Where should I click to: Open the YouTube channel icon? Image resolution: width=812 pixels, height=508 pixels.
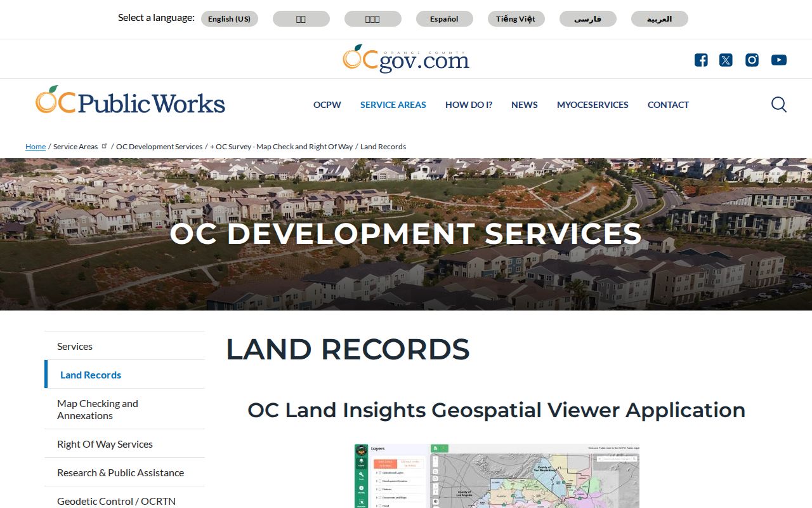pyautogui.click(x=779, y=60)
